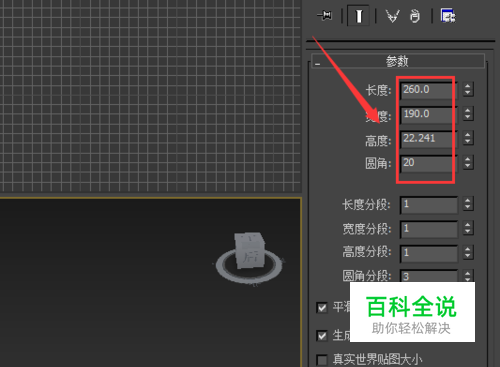
Task: Click the 圆角 spinner arrows
Action: (x=468, y=162)
